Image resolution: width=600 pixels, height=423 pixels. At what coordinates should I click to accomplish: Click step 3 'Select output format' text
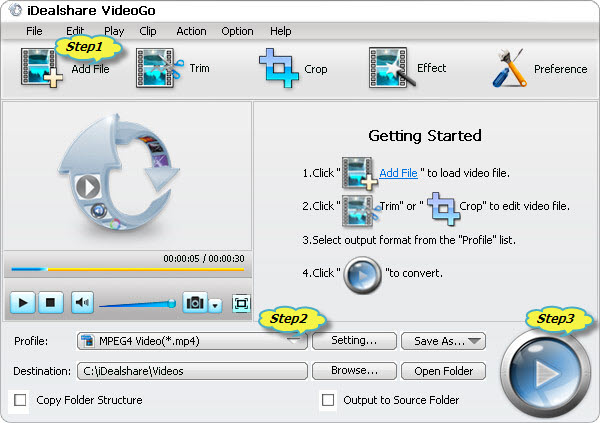tap(409, 240)
